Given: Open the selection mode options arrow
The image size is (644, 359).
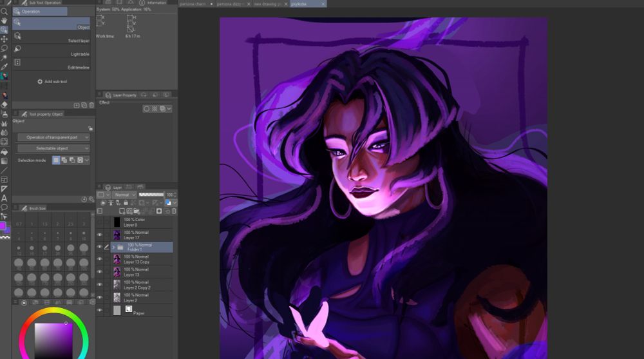Looking at the screenshot, I should pos(87,160).
